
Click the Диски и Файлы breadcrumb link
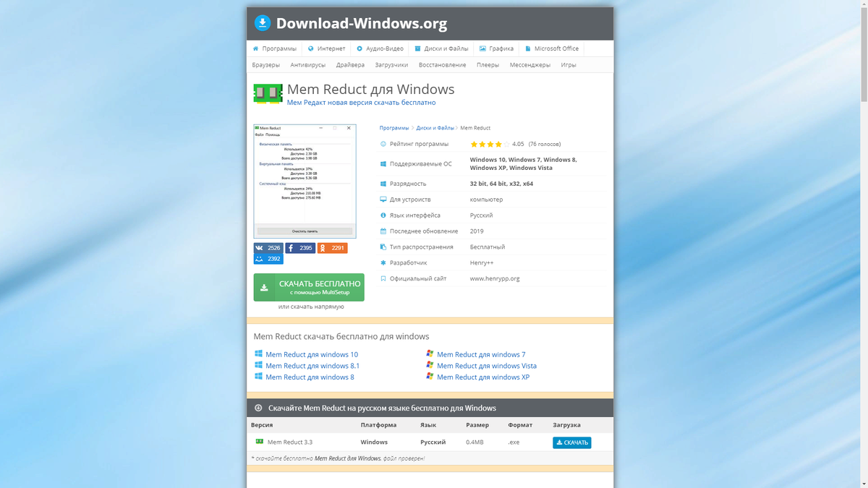[x=435, y=128]
